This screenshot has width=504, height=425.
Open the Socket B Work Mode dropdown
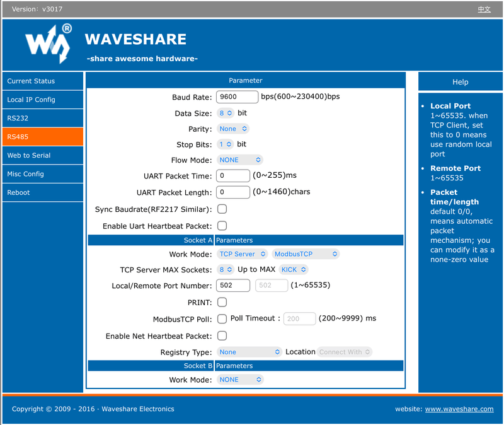coord(240,380)
